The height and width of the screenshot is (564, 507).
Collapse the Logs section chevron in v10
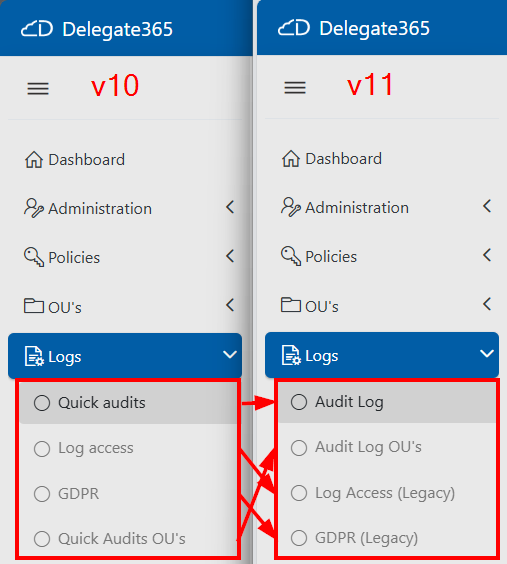tap(230, 355)
